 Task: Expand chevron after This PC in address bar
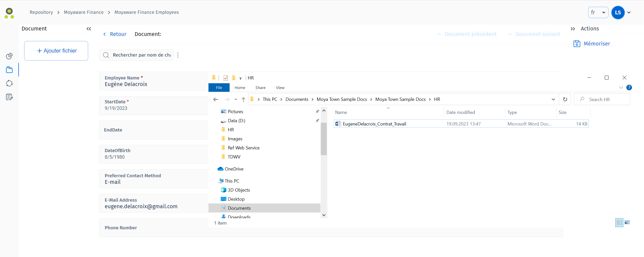pos(281,99)
